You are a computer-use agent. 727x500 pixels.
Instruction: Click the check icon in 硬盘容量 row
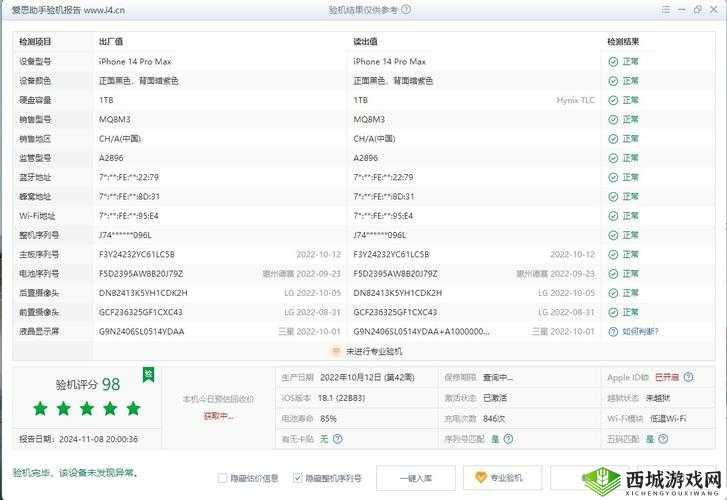point(613,100)
